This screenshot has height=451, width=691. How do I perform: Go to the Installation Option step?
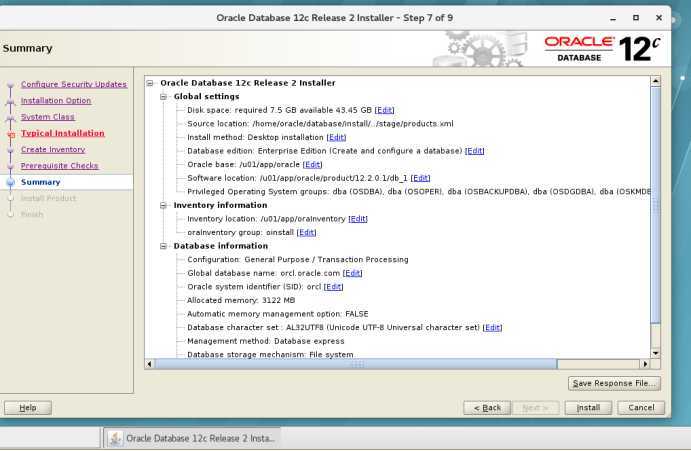[56, 101]
